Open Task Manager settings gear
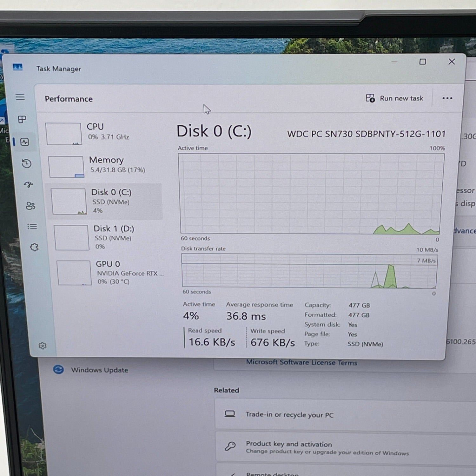Viewport: 476px width, 476px height. pyautogui.click(x=43, y=346)
